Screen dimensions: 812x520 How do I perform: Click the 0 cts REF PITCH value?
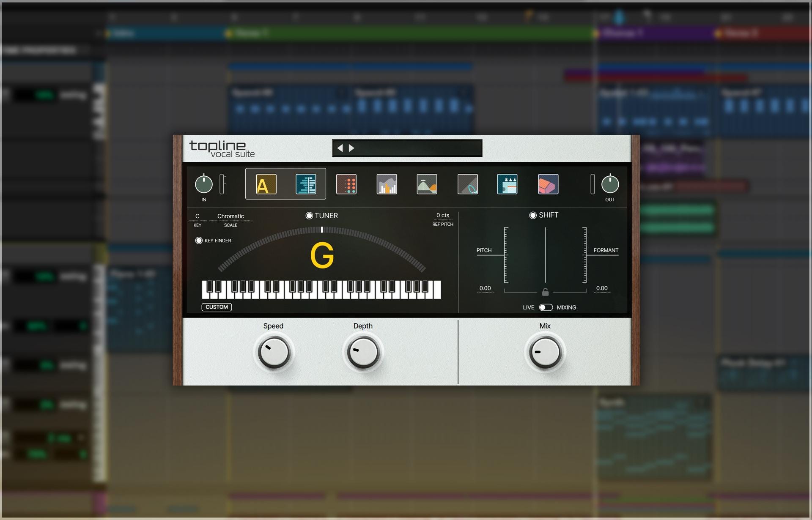point(443,215)
